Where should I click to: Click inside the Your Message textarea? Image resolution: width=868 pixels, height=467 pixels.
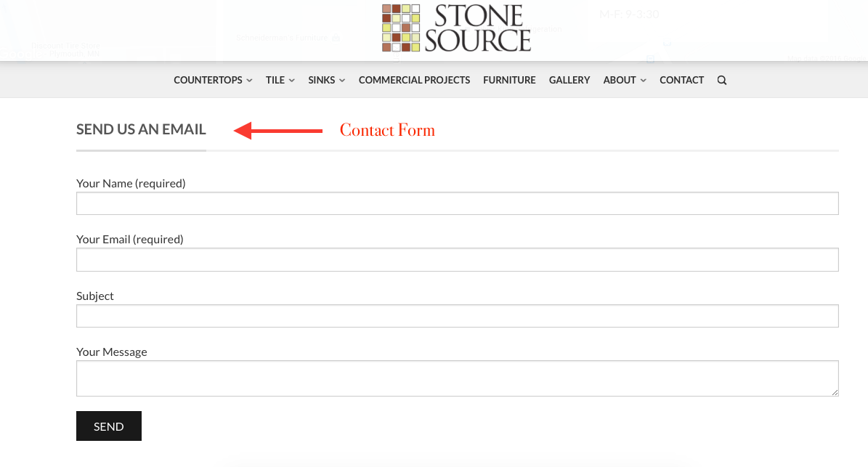(457, 378)
